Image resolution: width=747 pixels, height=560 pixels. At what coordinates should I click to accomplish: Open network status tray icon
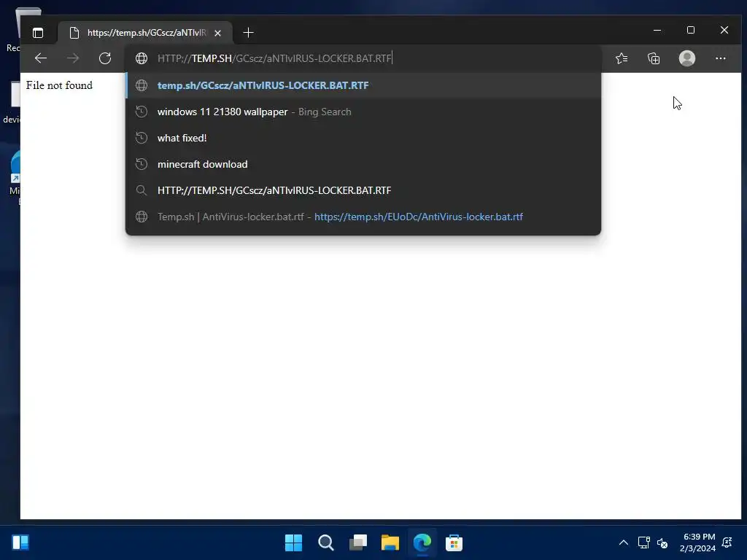643,542
